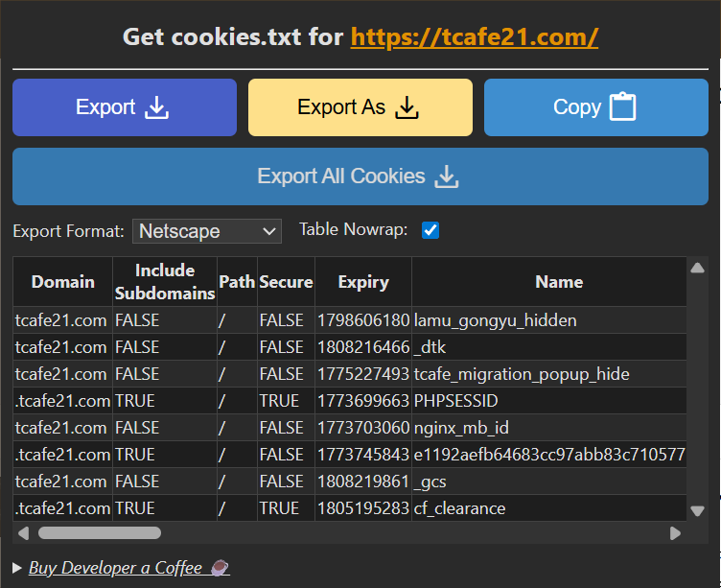Click the Name column header
Screen dimensions: 721x588
tap(559, 282)
